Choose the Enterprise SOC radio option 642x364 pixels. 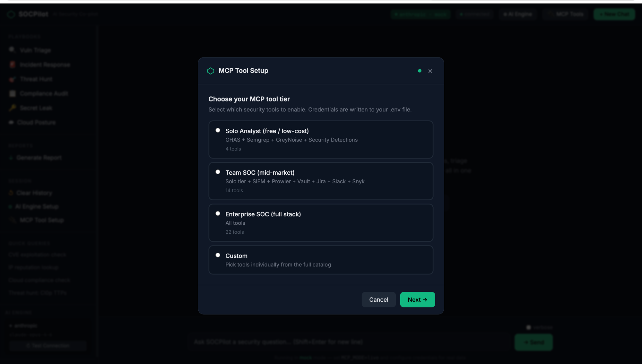coord(218,213)
